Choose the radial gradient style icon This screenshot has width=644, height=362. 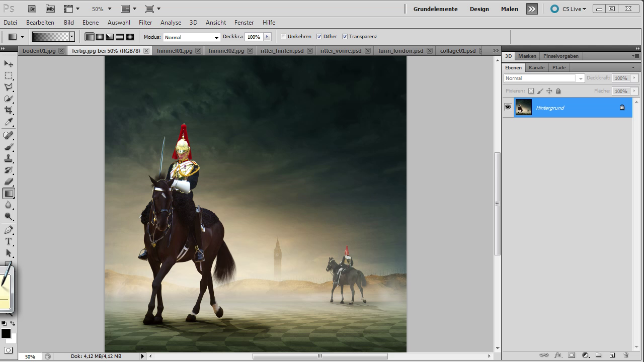tap(100, 37)
